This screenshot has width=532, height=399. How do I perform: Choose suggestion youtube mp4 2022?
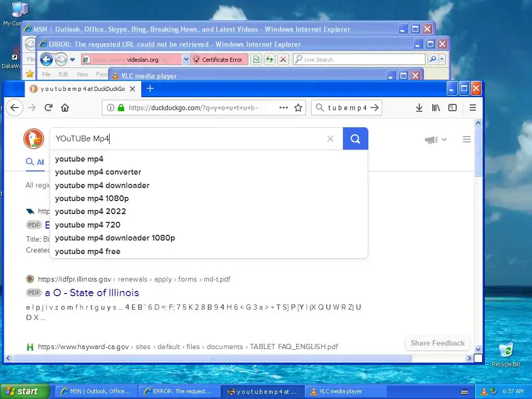point(209,211)
